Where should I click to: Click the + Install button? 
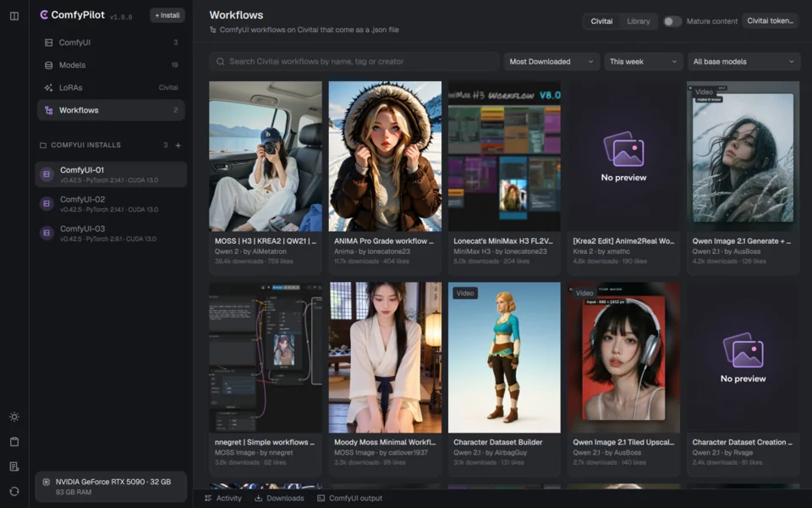coord(167,15)
